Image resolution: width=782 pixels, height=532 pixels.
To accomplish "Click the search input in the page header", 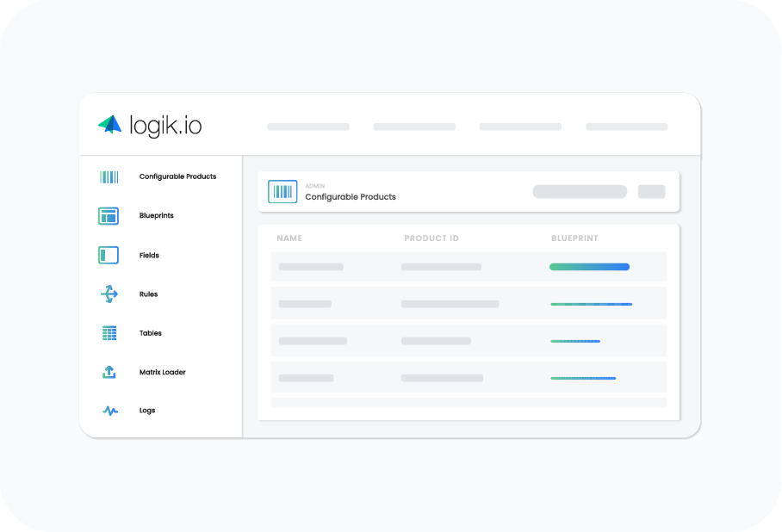I will click(x=579, y=191).
